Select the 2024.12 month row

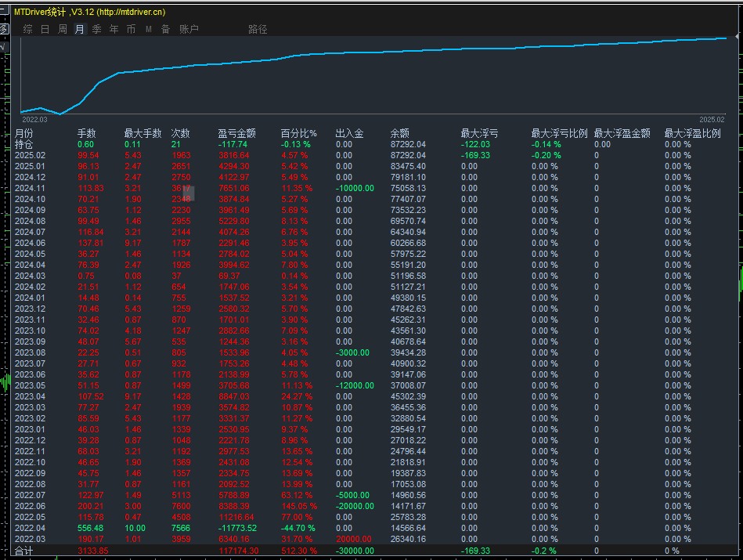(31, 177)
